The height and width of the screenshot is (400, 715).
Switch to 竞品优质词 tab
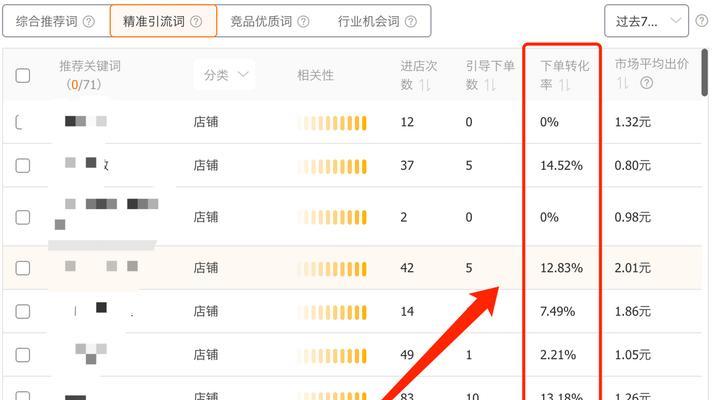tap(270, 21)
